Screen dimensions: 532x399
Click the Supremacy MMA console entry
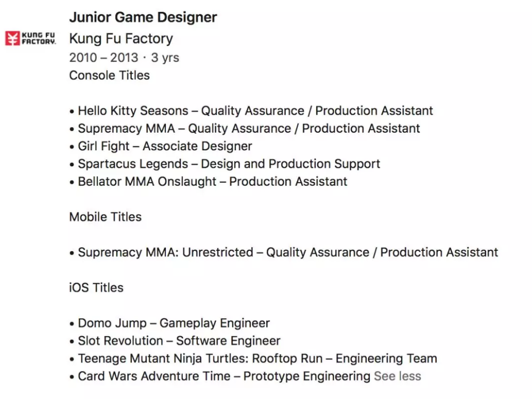(x=245, y=128)
